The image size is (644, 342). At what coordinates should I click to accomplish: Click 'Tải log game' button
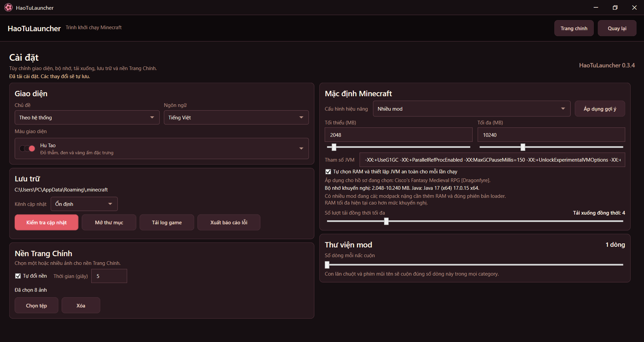click(x=167, y=222)
